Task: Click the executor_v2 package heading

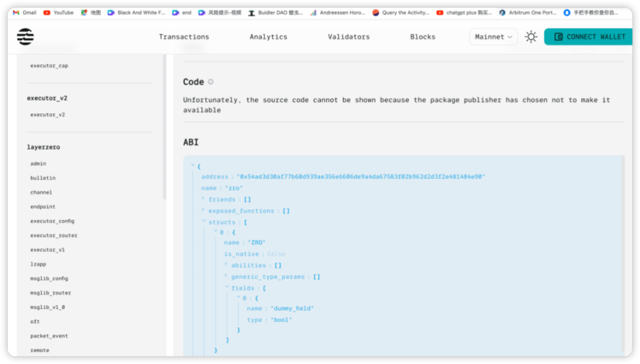Action: click(x=47, y=98)
